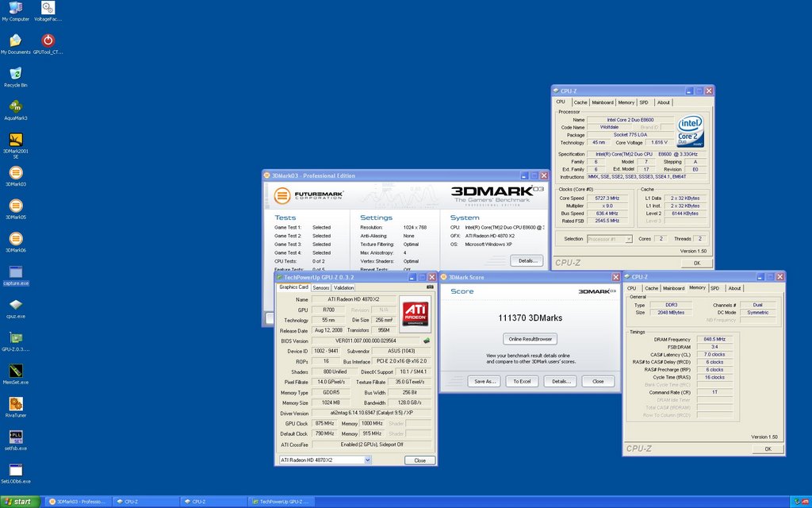Click BIOS Version field in GPU-Z
812x508 pixels.
point(366,341)
